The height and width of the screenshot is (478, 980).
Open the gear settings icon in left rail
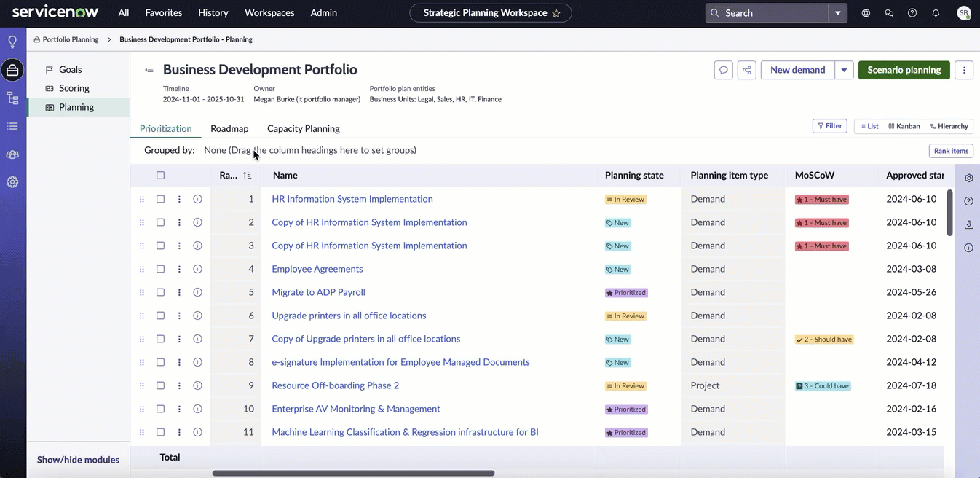click(12, 182)
